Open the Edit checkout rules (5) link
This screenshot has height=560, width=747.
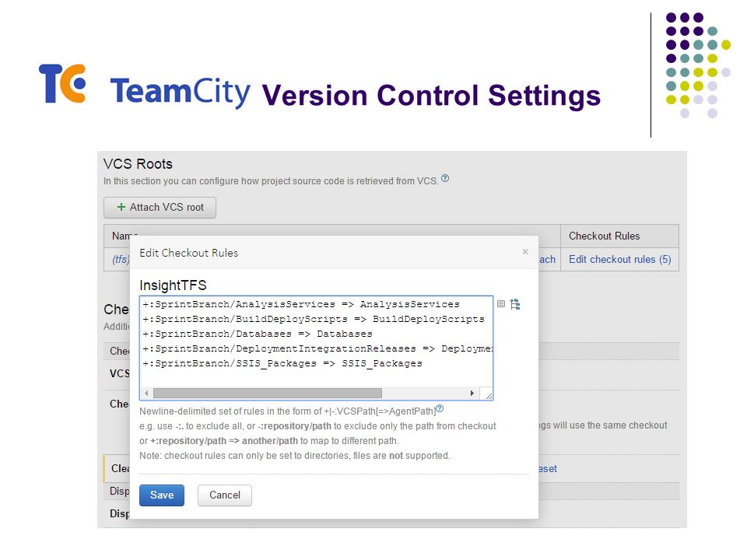(619, 260)
